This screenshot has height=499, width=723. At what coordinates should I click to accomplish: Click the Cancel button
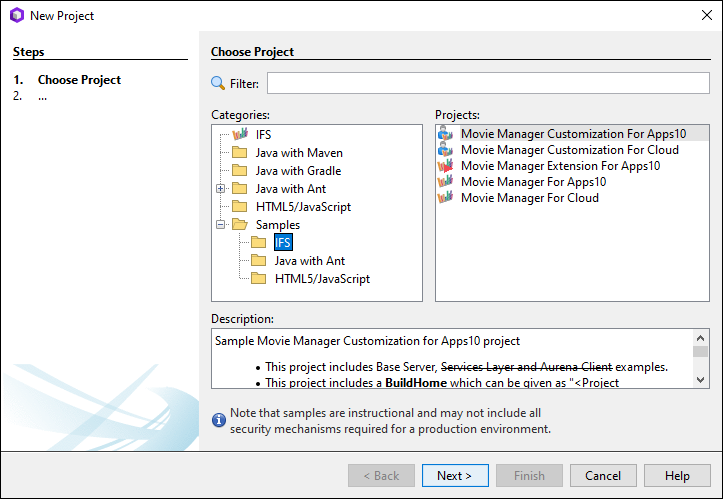[603, 476]
